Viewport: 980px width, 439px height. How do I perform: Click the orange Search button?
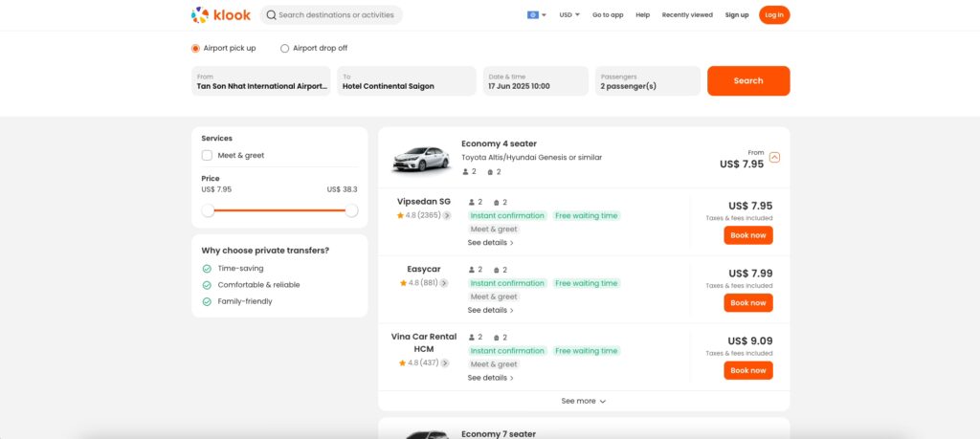[747, 81]
